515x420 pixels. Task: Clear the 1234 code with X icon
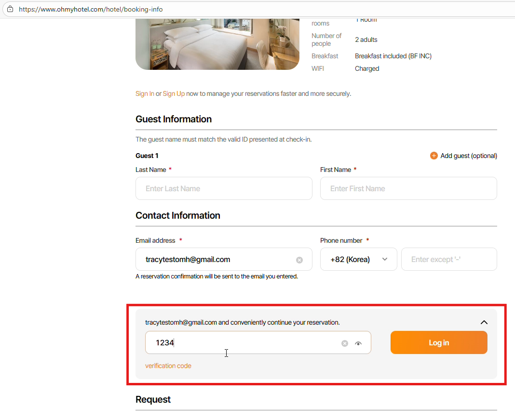pos(345,343)
